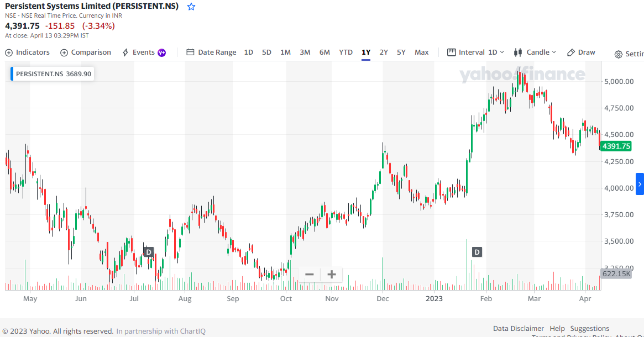The image size is (644, 337).
Task: Zoom out chart with minus button
Action: [x=309, y=275]
